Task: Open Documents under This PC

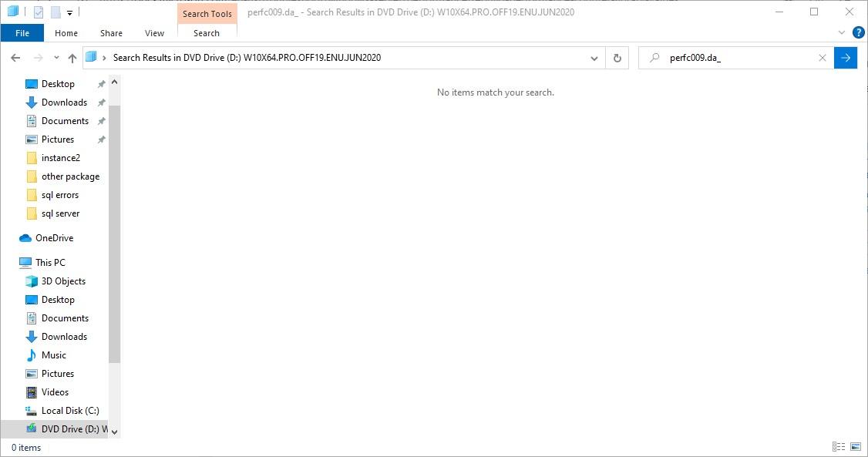Action: click(65, 318)
